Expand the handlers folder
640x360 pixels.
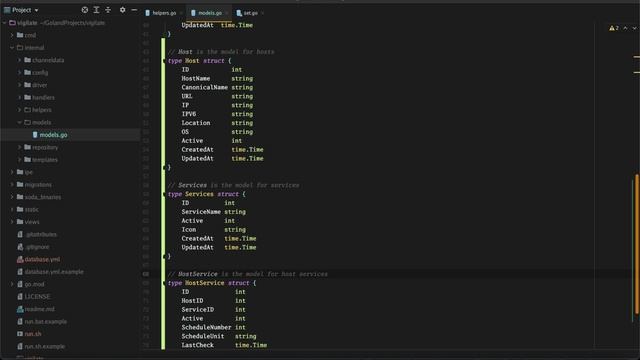click(19, 98)
